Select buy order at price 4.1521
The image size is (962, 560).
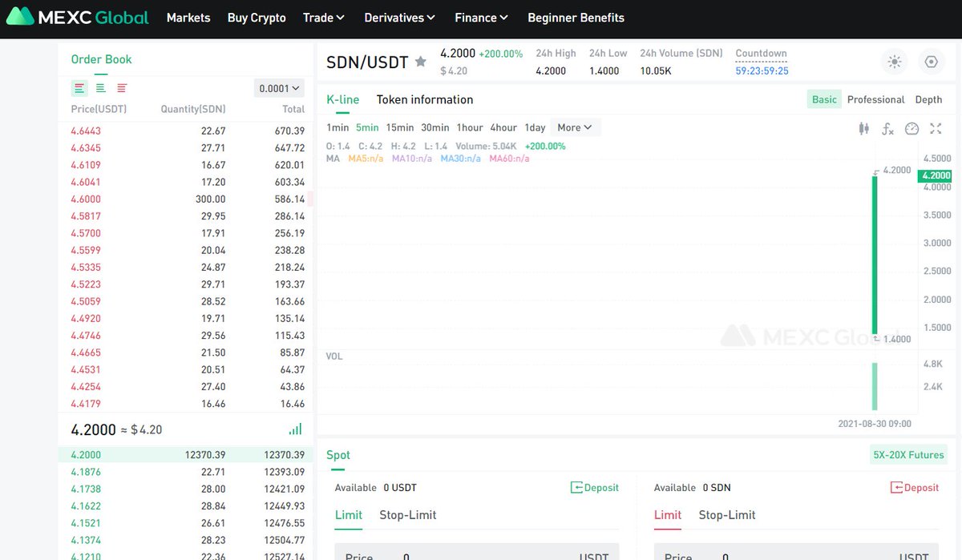pyautogui.click(x=186, y=523)
